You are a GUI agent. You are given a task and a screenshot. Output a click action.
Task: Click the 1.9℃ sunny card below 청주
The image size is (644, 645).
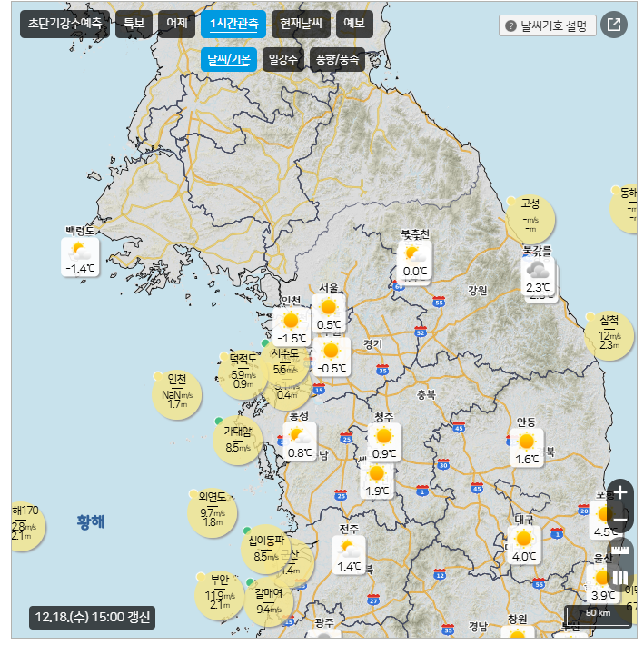[377, 480]
